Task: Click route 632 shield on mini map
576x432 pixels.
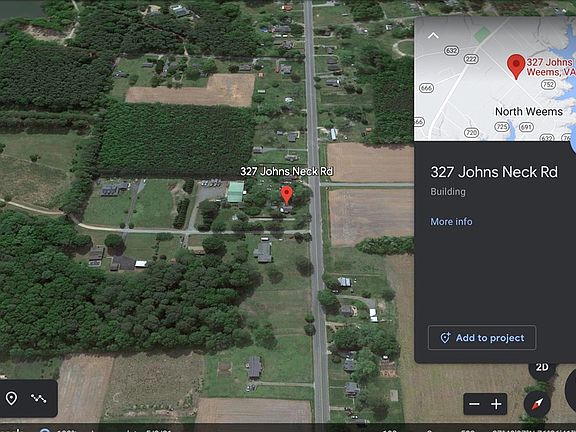Action: [x=451, y=50]
